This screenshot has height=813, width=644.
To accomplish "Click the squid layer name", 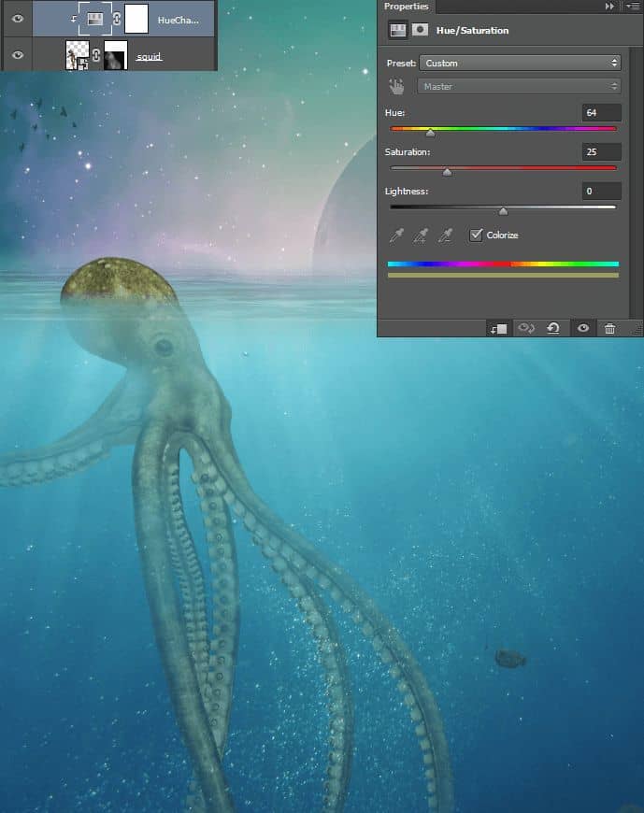I will point(149,56).
